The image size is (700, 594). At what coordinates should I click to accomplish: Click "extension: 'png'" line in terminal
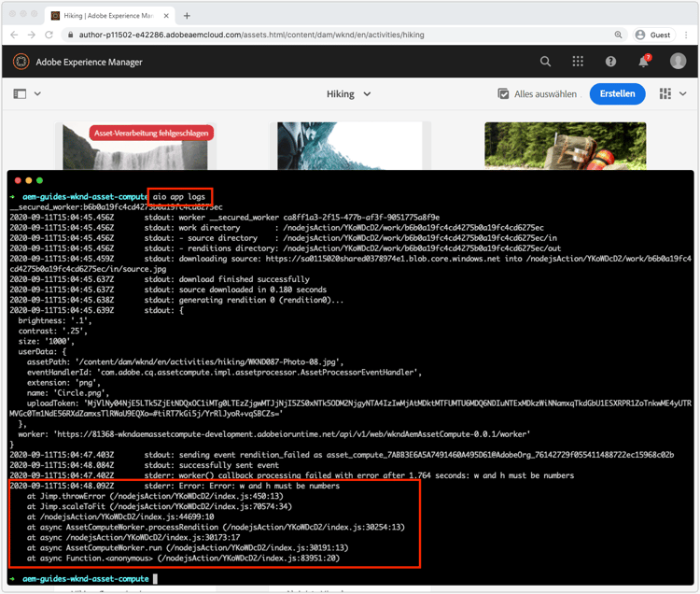(63, 383)
